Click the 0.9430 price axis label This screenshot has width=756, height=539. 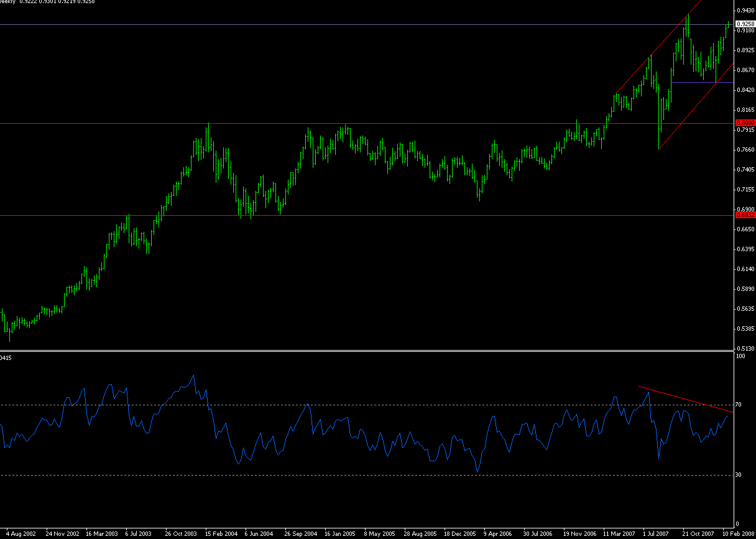click(x=745, y=11)
